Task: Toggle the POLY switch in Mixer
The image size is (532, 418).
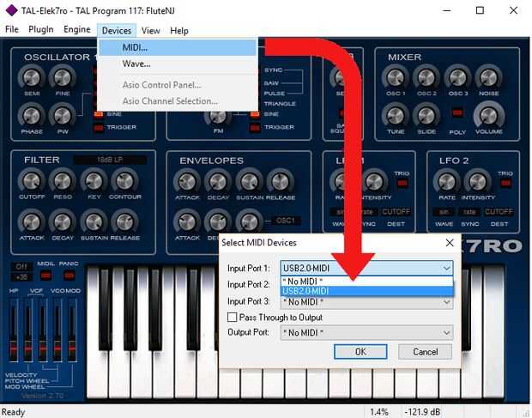Action: [457, 112]
